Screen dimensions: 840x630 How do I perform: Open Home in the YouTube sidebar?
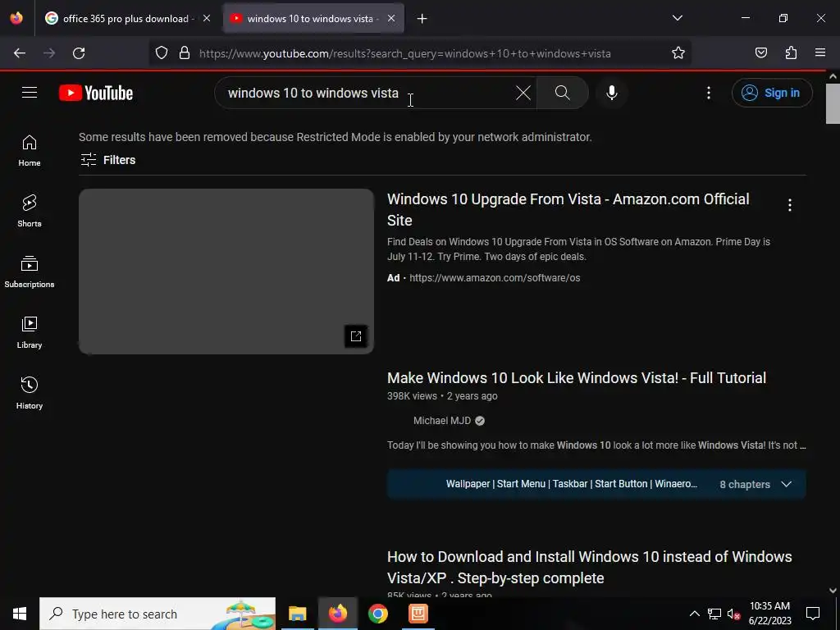point(30,151)
